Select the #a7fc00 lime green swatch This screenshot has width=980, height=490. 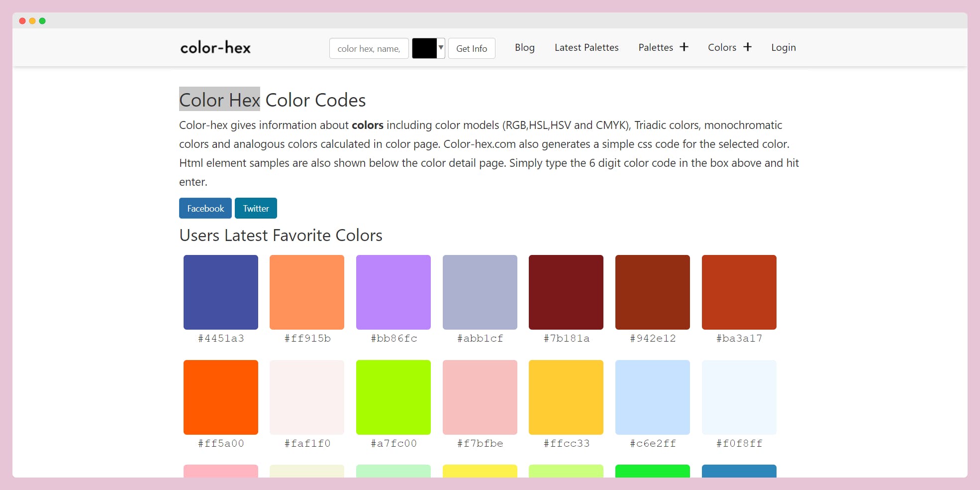coord(393,397)
